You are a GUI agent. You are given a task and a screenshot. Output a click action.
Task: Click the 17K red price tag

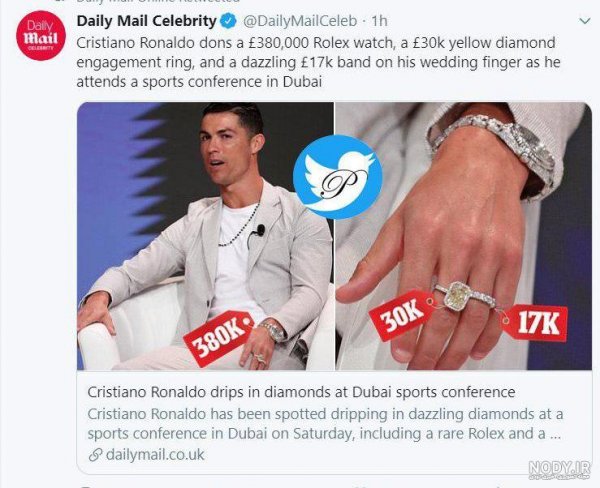click(535, 323)
